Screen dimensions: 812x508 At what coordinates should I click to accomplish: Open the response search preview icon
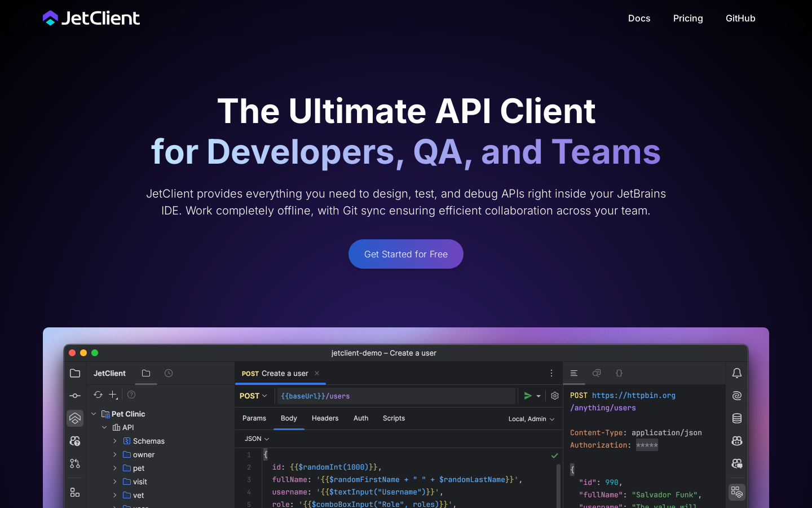pyautogui.click(x=597, y=373)
